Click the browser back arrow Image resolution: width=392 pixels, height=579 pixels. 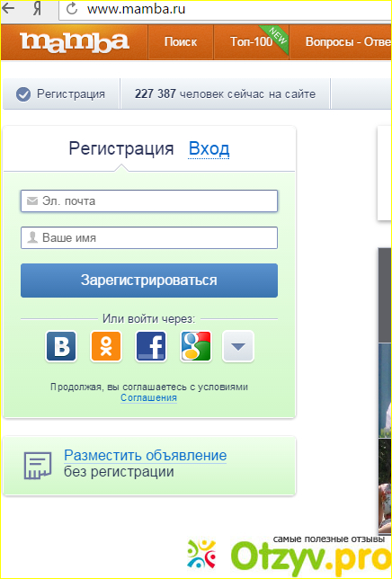pos(7,8)
